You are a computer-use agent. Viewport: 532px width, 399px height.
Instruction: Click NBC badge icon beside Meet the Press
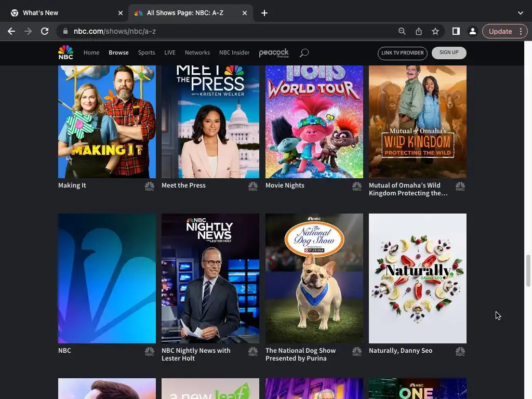(x=253, y=186)
